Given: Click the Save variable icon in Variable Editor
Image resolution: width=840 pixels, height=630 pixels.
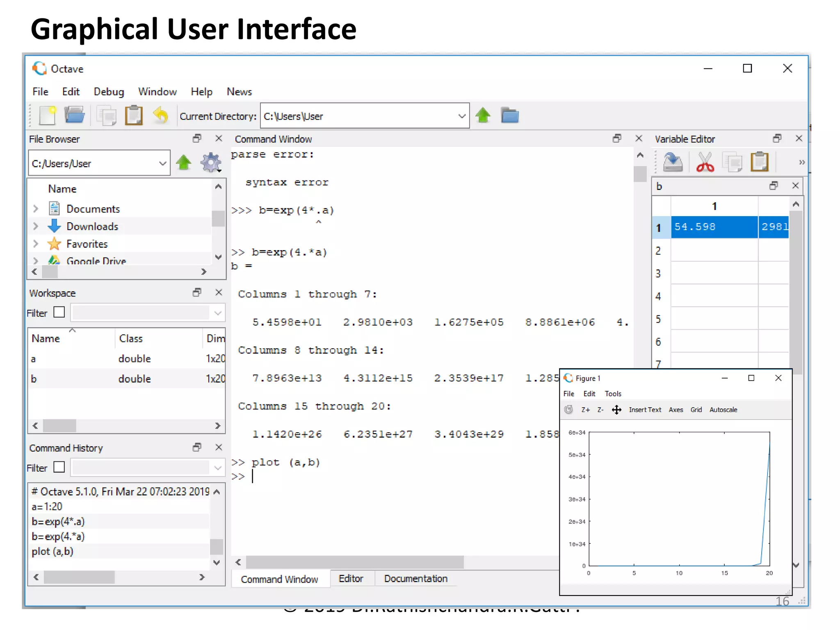Looking at the screenshot, I should [673, 162].
